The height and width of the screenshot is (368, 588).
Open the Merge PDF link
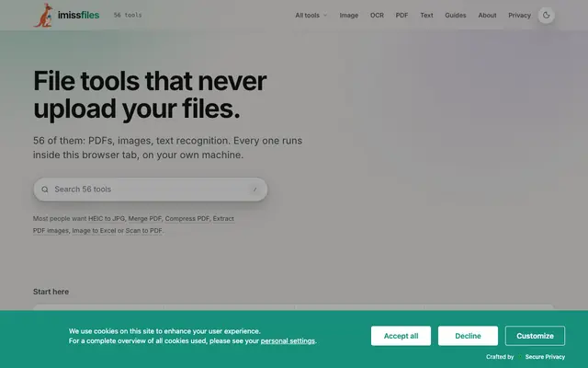tap(145, 219)
